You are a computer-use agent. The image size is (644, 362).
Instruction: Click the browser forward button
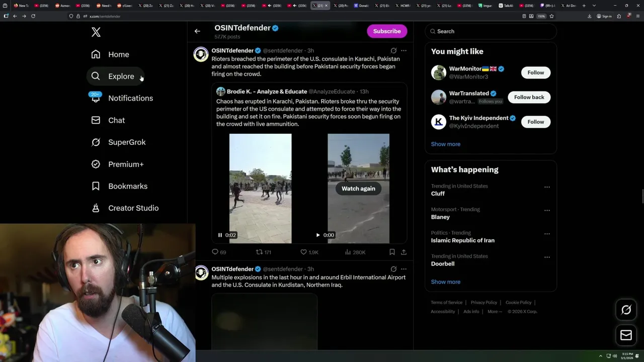pos(24,16)
